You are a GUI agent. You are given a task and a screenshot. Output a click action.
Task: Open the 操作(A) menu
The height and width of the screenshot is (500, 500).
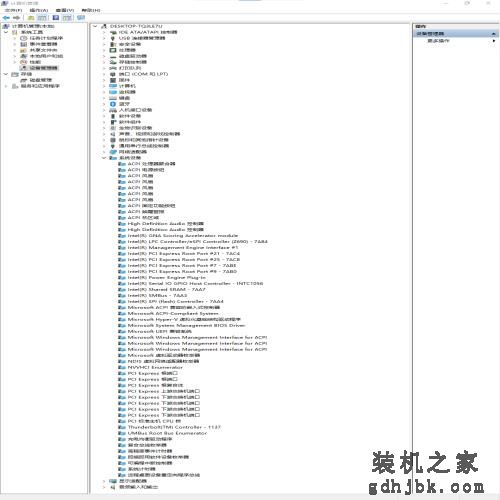tap(39, 10)
